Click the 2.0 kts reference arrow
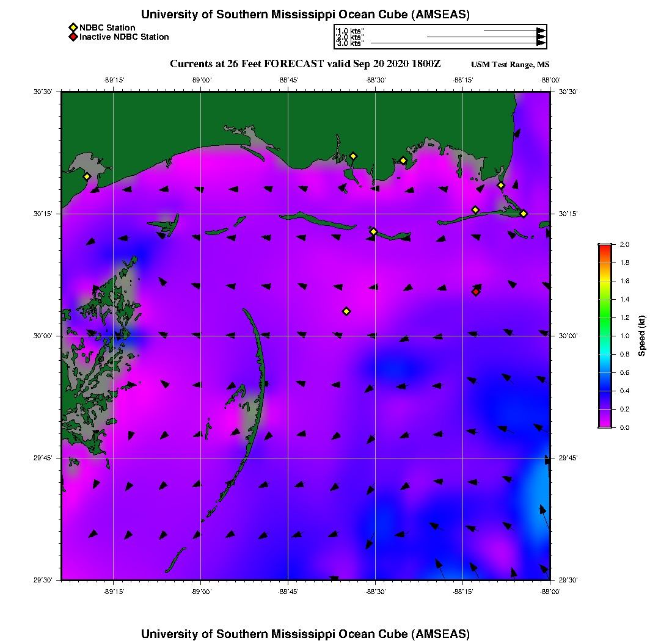The image size is (672, 641). (x=486, y=37)
